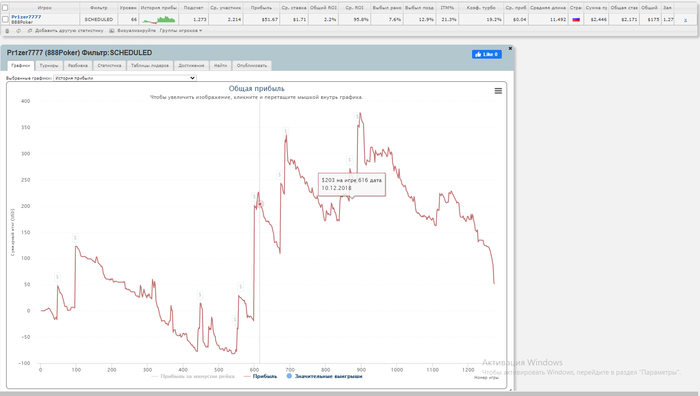Open the profit history sparkline thumbnail
Image resolution: width=700 pixels, height=396 pixels.
tap(159, 20)
